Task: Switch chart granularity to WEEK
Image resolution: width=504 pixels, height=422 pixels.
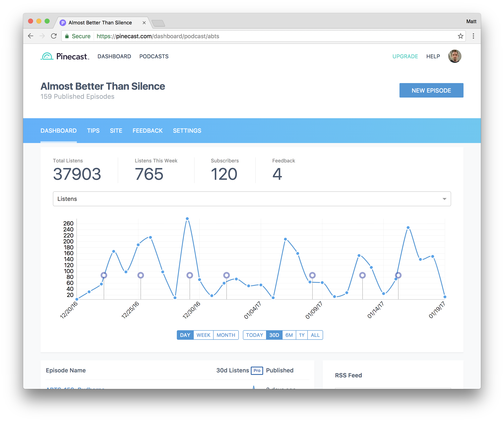Action: [x=203, y=335]
